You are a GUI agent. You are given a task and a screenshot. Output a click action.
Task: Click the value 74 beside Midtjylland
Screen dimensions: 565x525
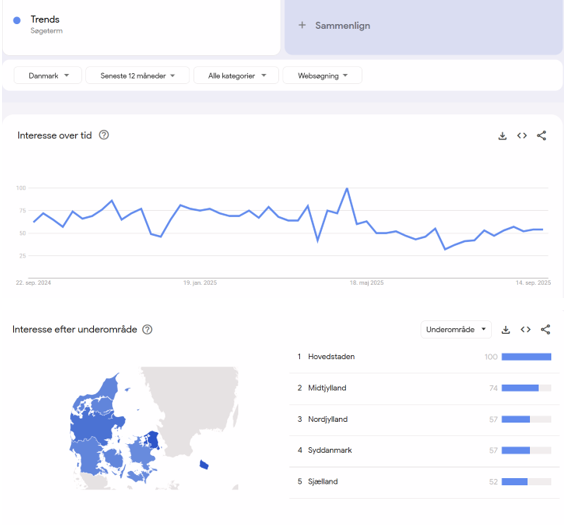[x=493, y=388]
